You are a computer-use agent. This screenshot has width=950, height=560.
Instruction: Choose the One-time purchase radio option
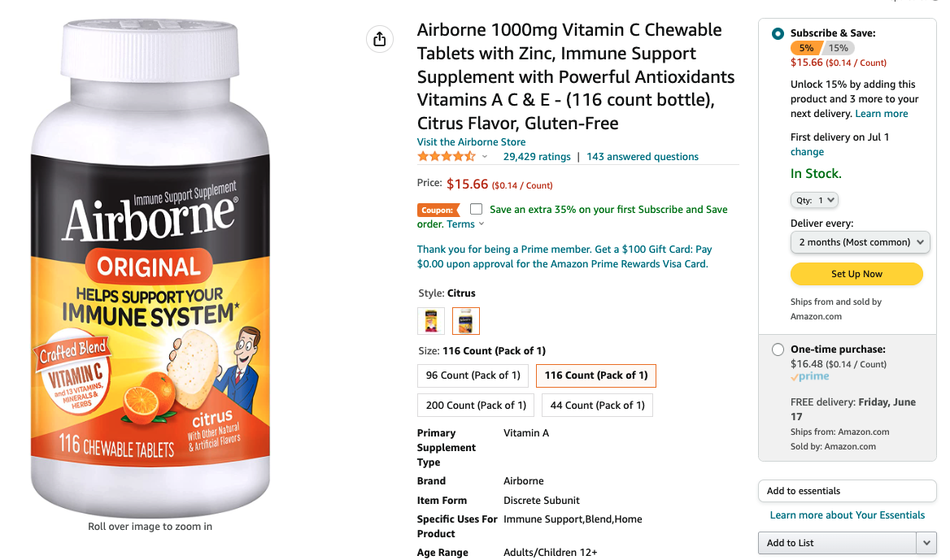click(778, 349)
